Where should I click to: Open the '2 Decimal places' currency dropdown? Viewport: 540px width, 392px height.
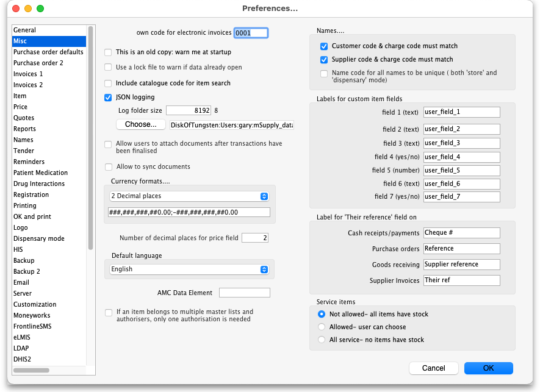(x=189, y=196)
